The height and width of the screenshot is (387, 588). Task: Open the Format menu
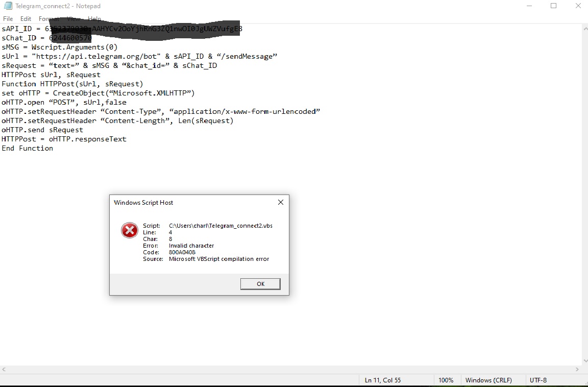(x=49, y=19)
